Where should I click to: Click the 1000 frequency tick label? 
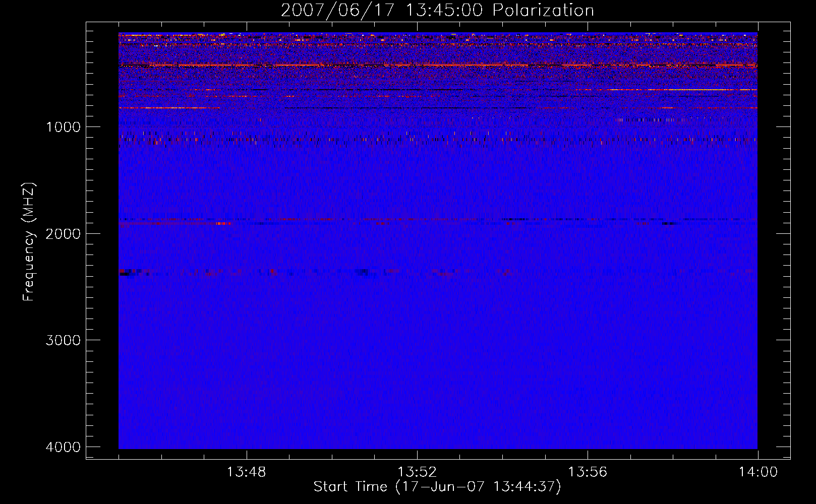click(63, 127)
